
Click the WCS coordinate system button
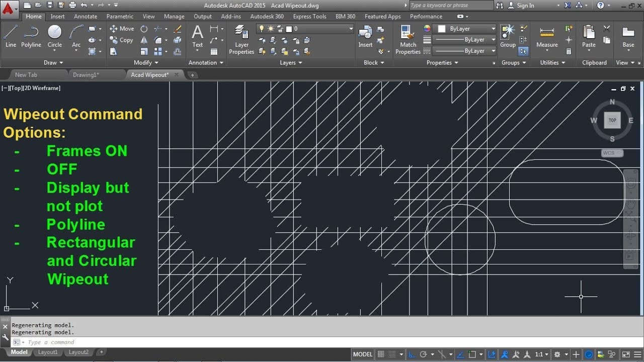(x=612, y=153)
